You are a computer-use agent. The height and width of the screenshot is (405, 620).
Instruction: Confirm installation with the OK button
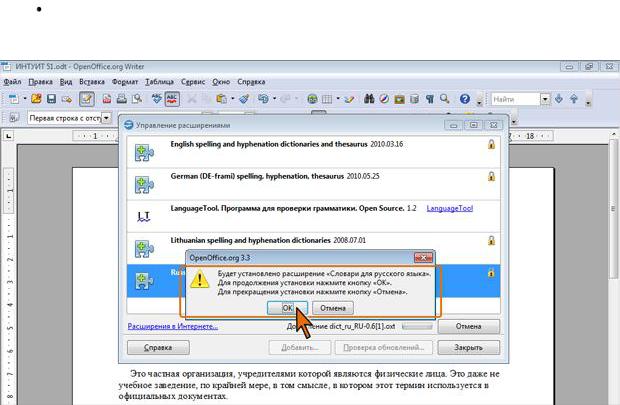[x=287, y=308]
